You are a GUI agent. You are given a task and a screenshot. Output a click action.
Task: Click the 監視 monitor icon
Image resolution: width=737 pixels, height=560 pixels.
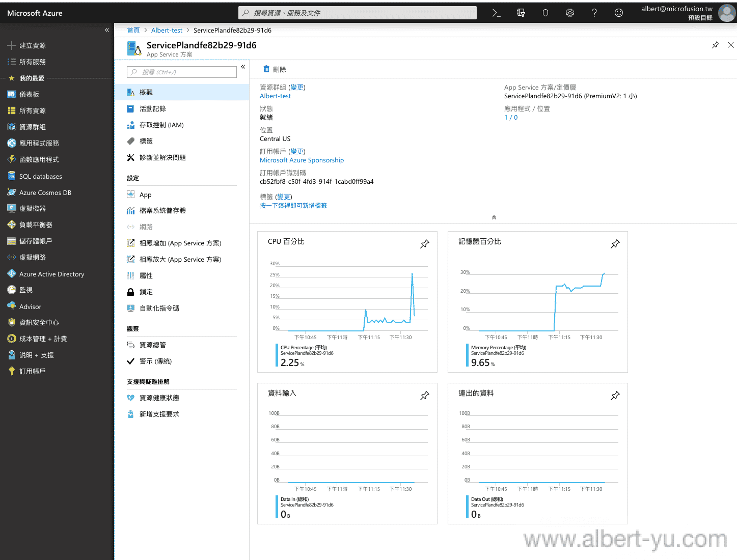(12, 290)
